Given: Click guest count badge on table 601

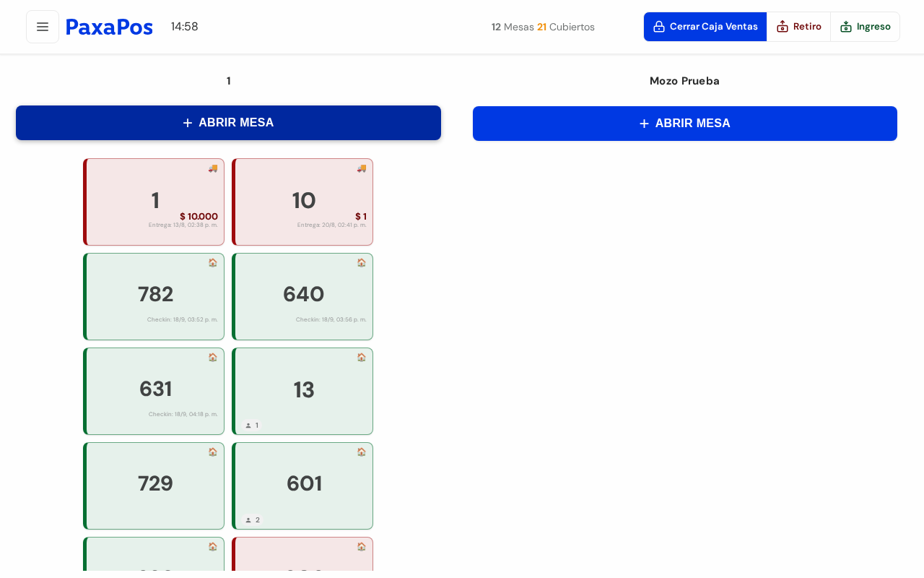Looking at the screenshot, I should [x=252, y=520].
